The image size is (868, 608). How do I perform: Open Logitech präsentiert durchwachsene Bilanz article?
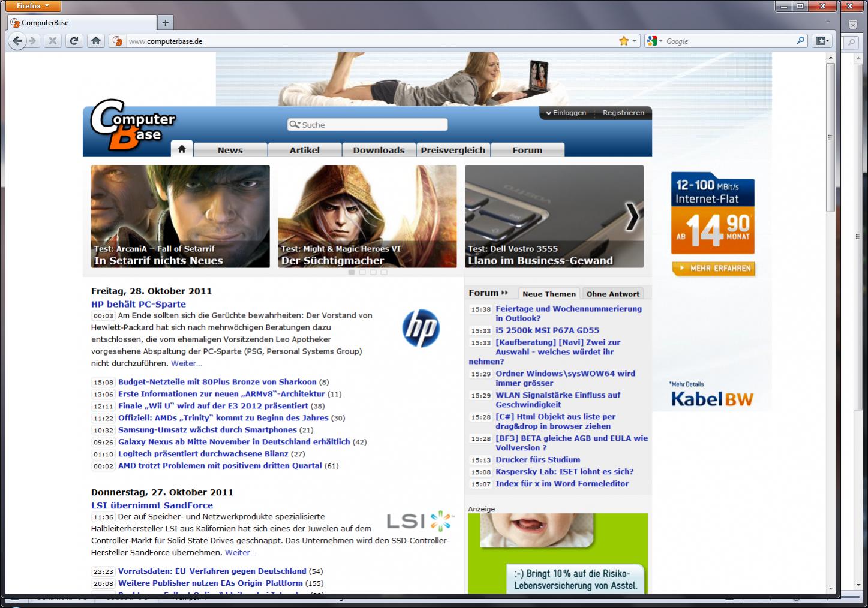click(203, 454)
